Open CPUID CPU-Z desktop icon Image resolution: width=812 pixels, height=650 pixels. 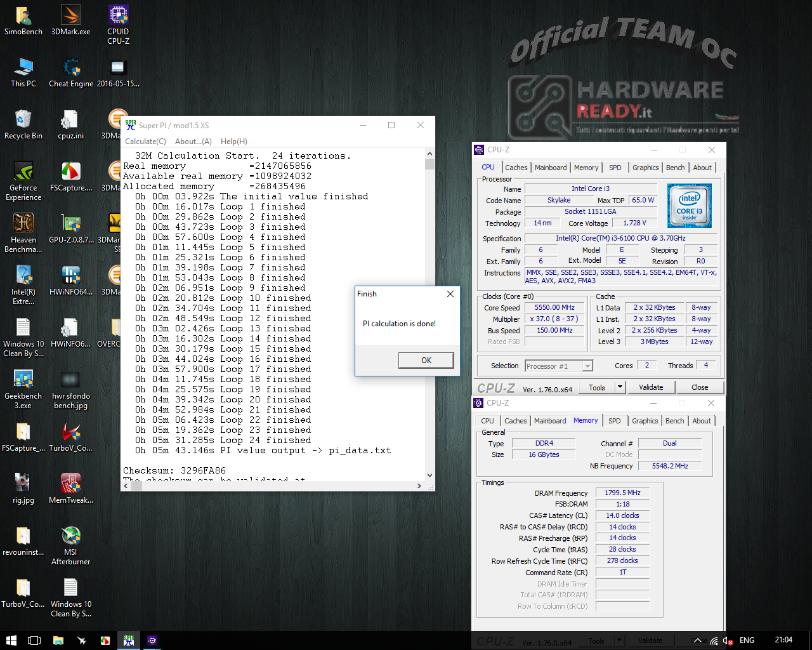click(x=118, y=25)
